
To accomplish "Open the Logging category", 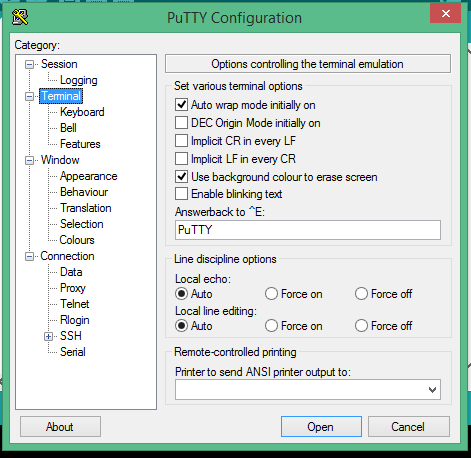I will pos(79,80).
